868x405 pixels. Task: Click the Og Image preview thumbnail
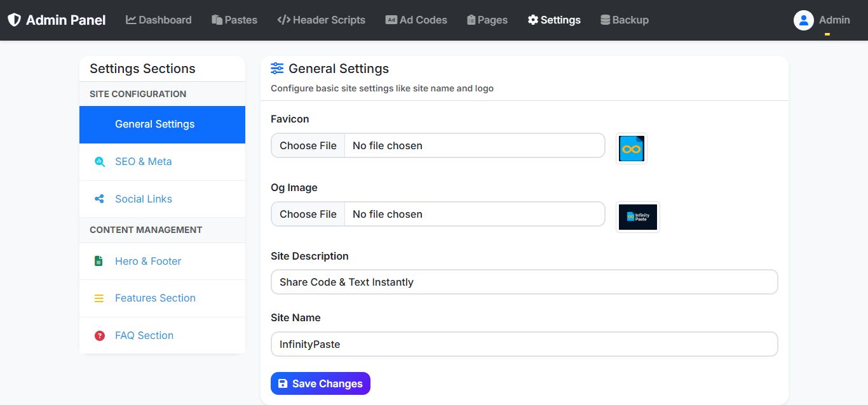coord(638,217)
